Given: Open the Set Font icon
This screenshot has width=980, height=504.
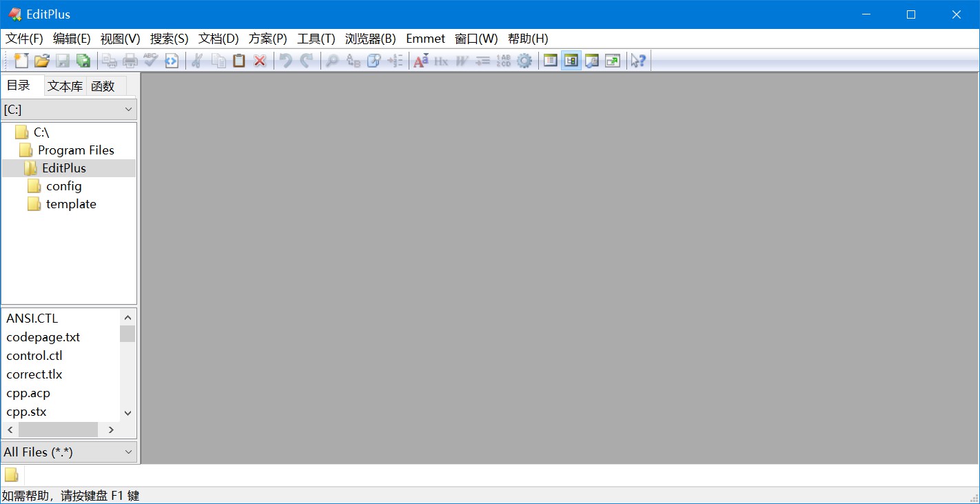Looking at the screenshot, I should click(420, 61).
